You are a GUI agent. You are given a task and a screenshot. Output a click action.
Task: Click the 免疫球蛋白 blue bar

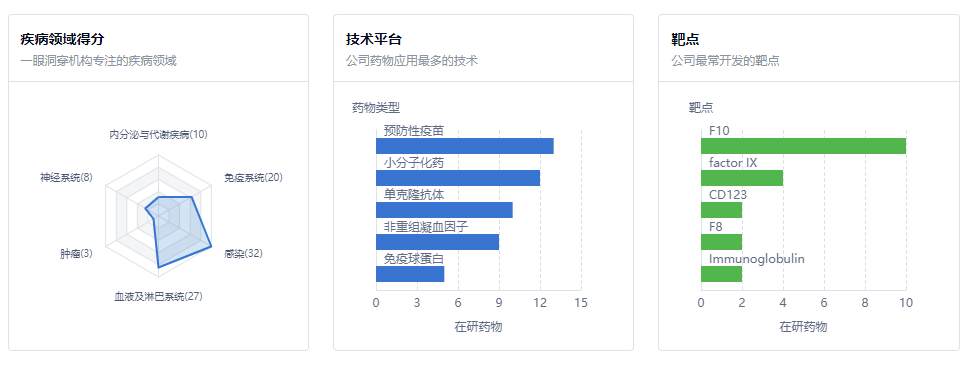(x=410, y=274)
